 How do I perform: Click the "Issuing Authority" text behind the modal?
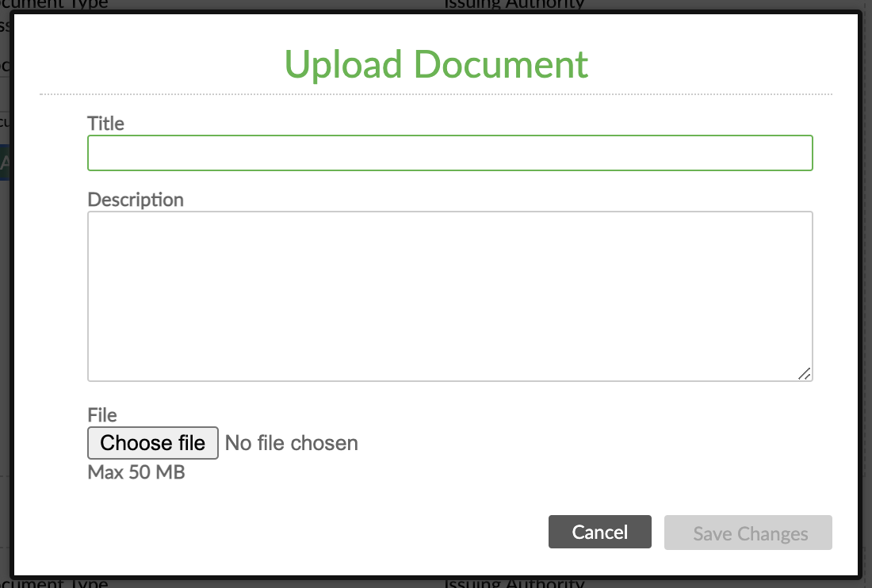pyautogui.click(x=514, y=5)
